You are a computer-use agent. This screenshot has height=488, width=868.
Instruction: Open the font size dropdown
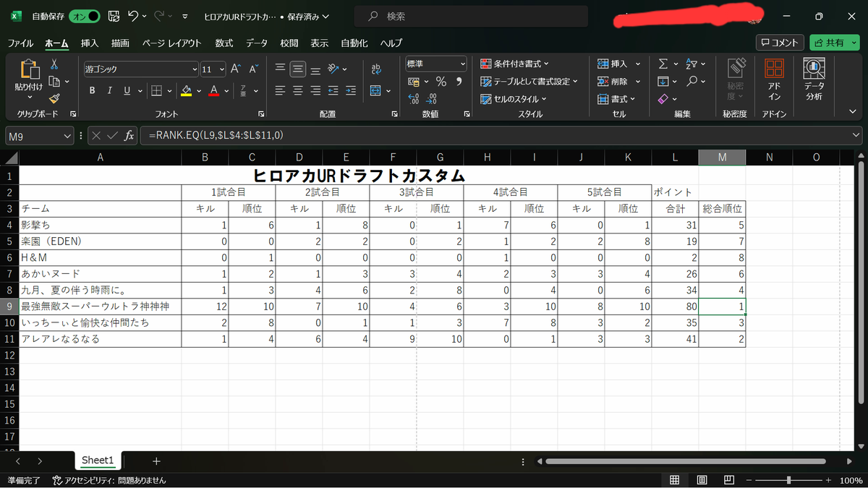click(221, 69)
